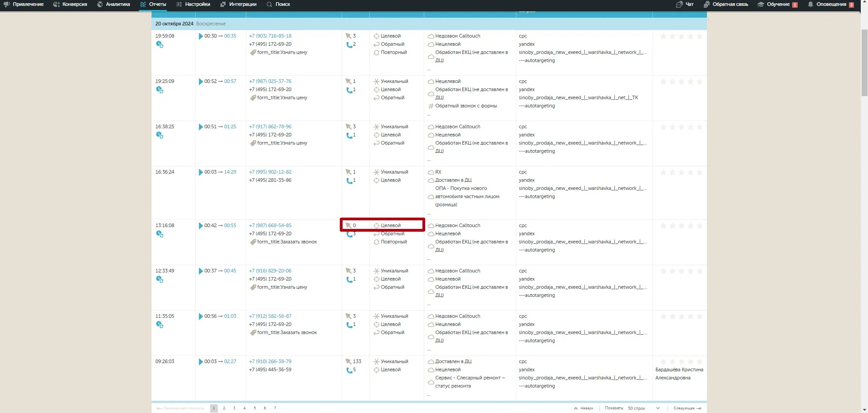
Task: Rate the 19:59:08 call five stars
Action: [699, 36]
